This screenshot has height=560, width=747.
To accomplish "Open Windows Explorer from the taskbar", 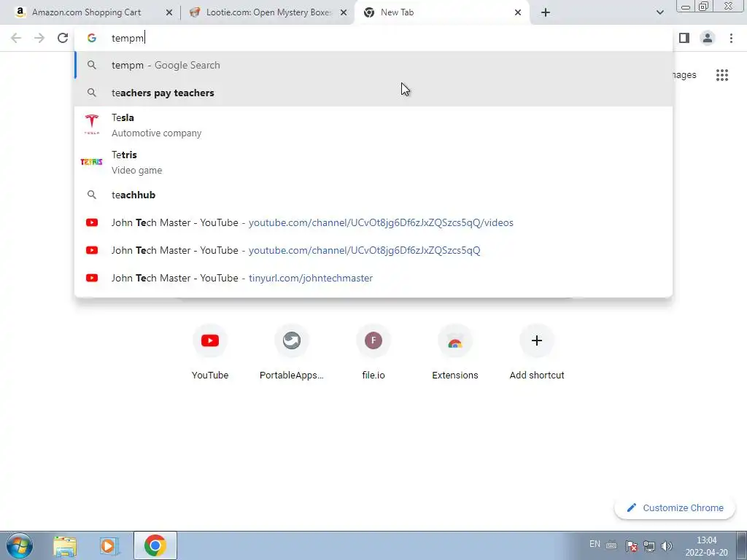I will [x=65, y=545].
